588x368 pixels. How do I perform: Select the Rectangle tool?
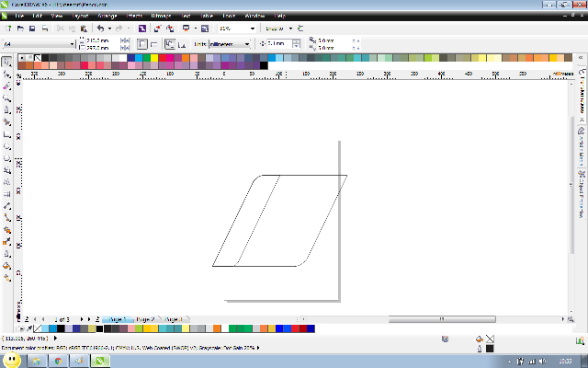tap(6, 134)
